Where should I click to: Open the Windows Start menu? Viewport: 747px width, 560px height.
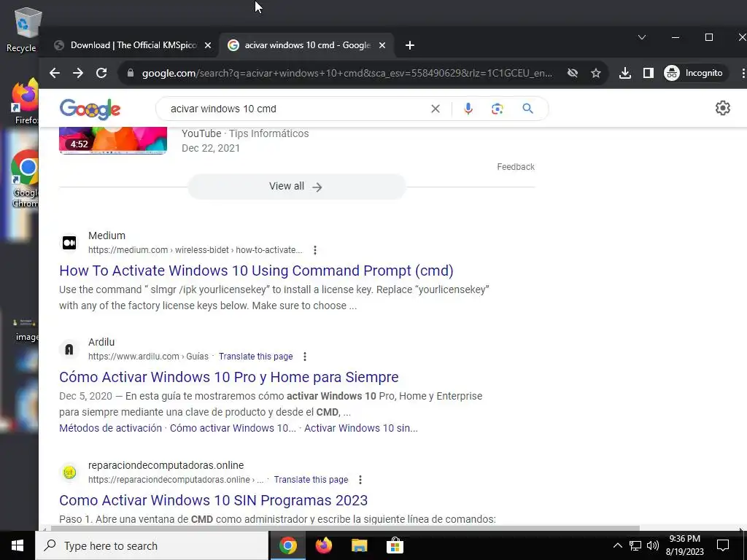18,545
